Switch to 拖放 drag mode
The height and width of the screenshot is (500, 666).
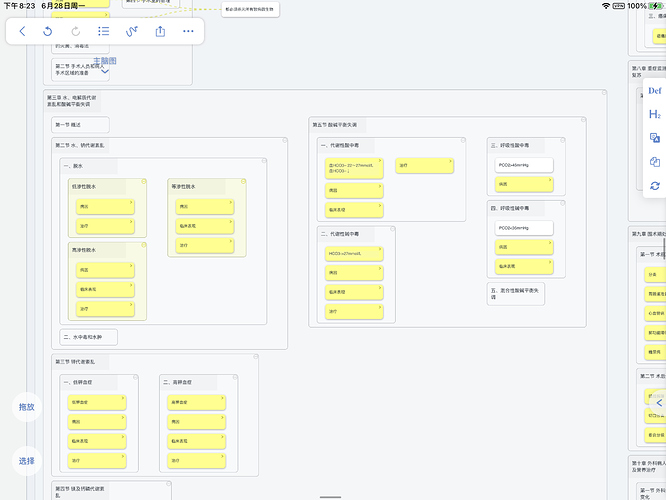click(26, 407)
